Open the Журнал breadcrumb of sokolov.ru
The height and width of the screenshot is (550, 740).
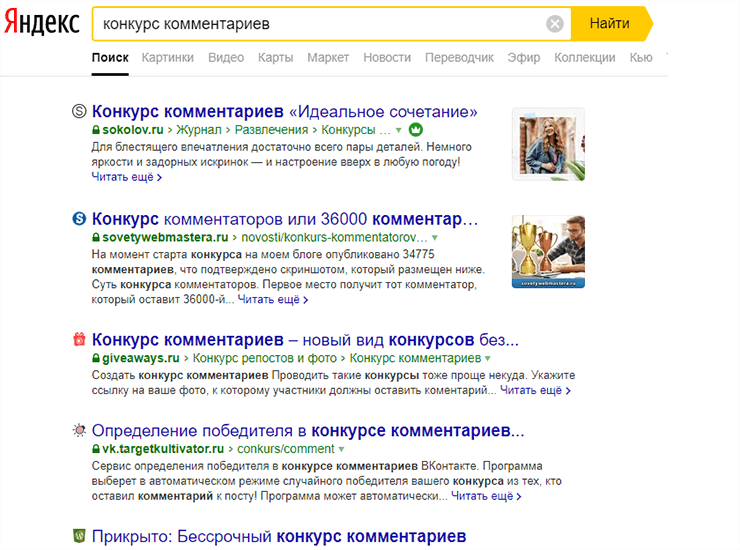tap(199, 130)
